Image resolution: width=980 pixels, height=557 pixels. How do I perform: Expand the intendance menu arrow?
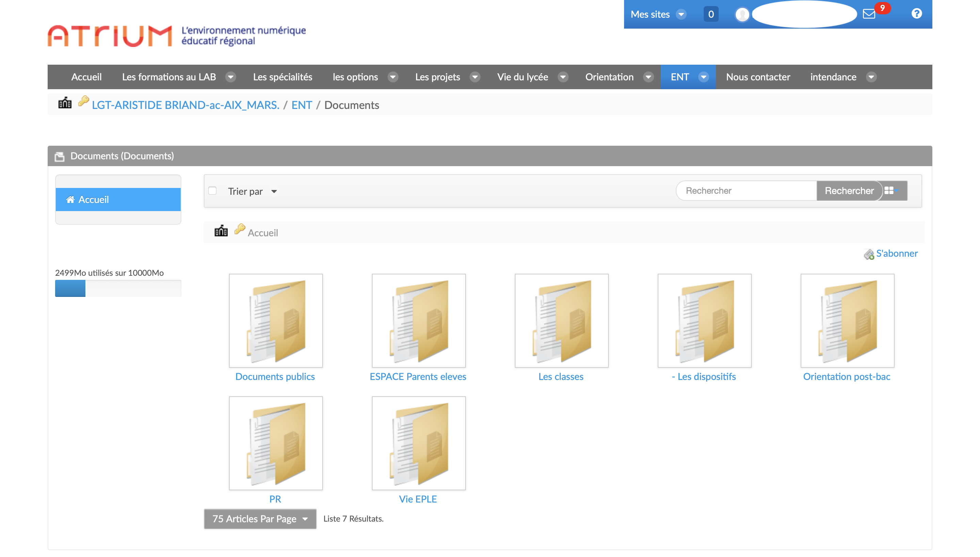pyautogui.click(x=871, y=77)
